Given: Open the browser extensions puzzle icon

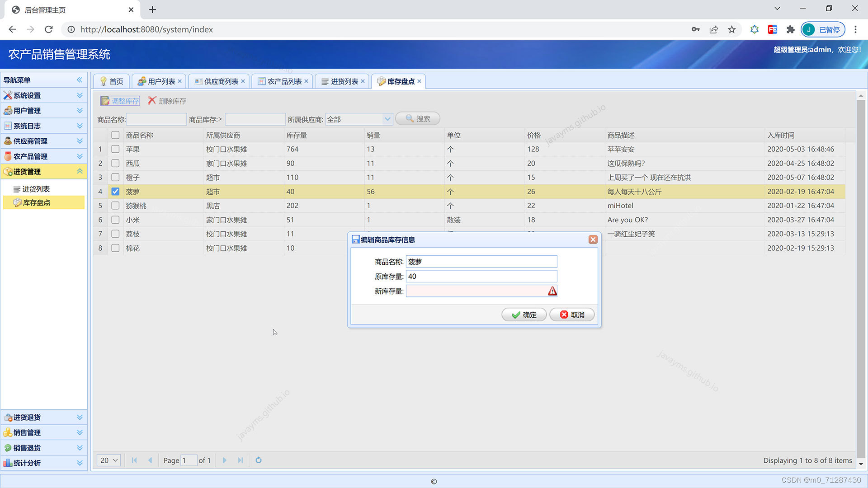Looking at the screenshot, I should coord(790,29).
